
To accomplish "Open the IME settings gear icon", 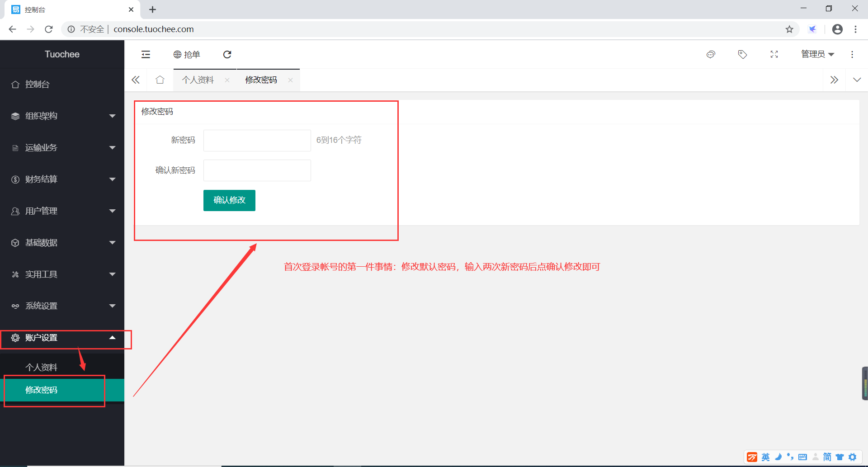I will [x=852, y=457].
